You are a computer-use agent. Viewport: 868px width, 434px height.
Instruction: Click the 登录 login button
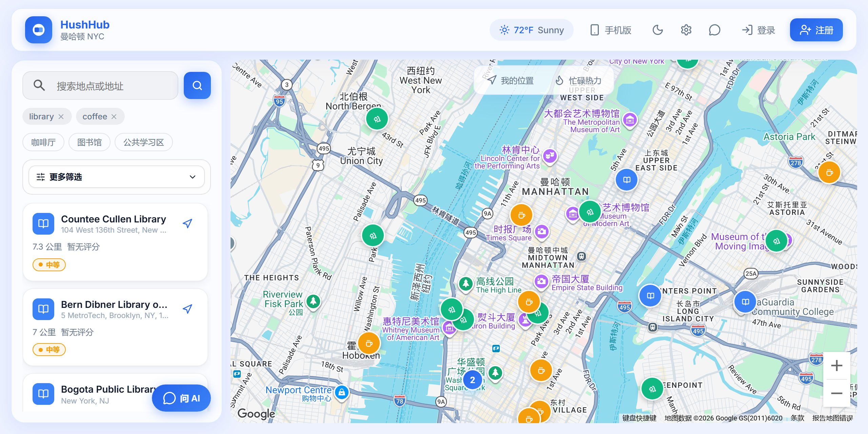(758, 30)
